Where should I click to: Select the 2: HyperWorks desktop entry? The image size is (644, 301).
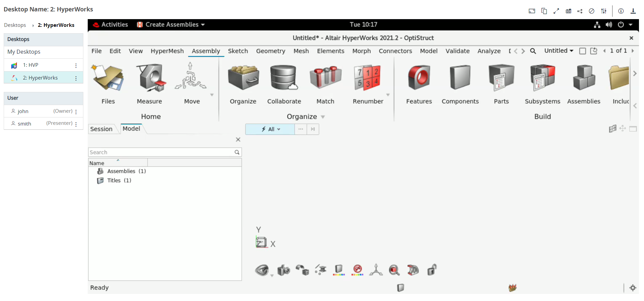coord(43,78)
